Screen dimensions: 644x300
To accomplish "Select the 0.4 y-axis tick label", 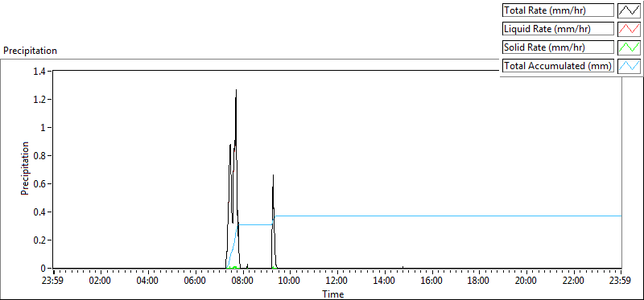I will click(x=41, y=212).
